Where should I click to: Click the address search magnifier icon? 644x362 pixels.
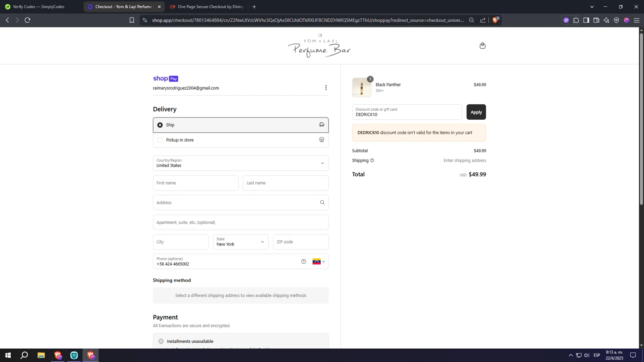coord(322,202)
